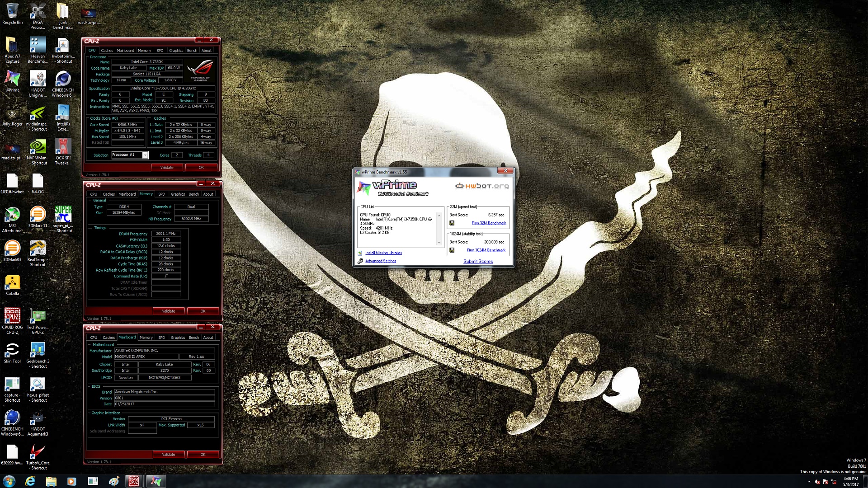Click the wPrime taskbar button

pos(156,481)
